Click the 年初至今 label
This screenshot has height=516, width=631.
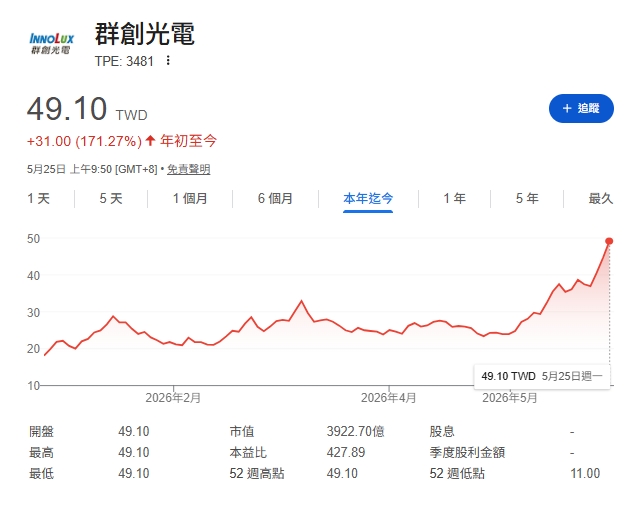click(x=188, y=141)
